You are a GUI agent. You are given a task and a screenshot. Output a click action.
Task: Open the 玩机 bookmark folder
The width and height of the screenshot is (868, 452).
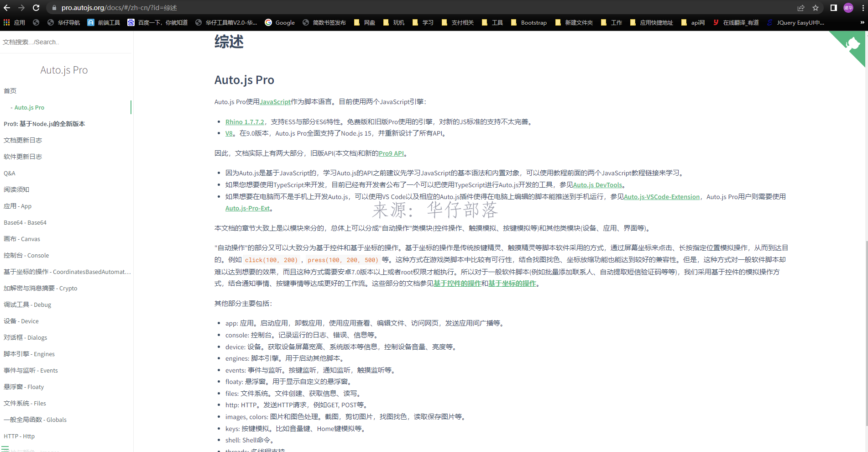(394, 22)
